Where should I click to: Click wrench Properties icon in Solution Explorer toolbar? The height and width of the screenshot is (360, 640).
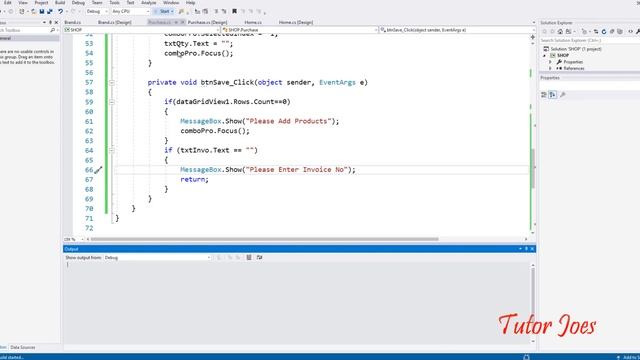(x=638, y=31)
